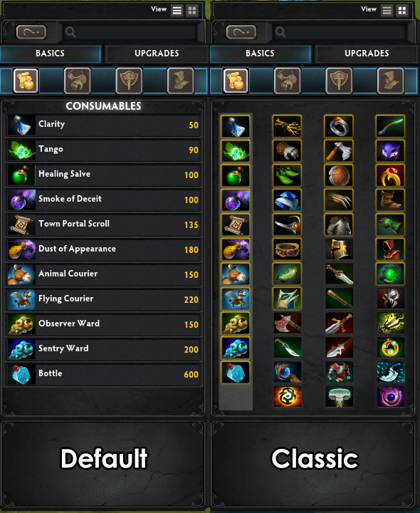Switch classic shop to list view
This screenshot has width=420, height=513.
387,11
